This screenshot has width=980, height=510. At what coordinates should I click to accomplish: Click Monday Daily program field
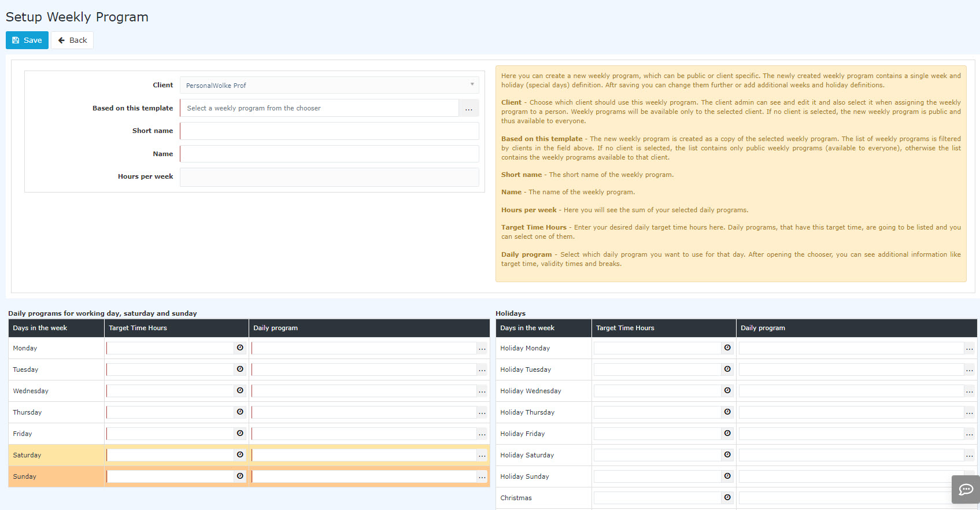364,348
